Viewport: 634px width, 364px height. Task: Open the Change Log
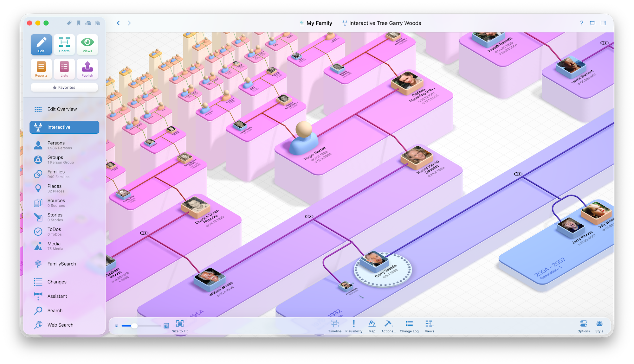click(x=409, y=324)
